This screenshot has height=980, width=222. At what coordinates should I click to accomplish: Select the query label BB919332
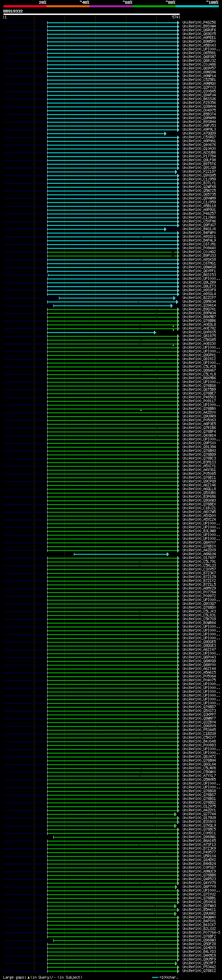(13, 11)
